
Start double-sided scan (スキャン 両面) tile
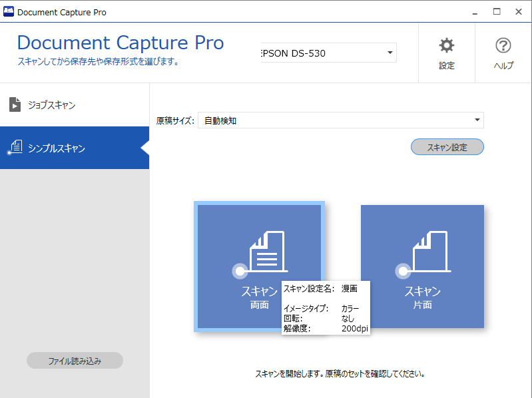(259, 266)
